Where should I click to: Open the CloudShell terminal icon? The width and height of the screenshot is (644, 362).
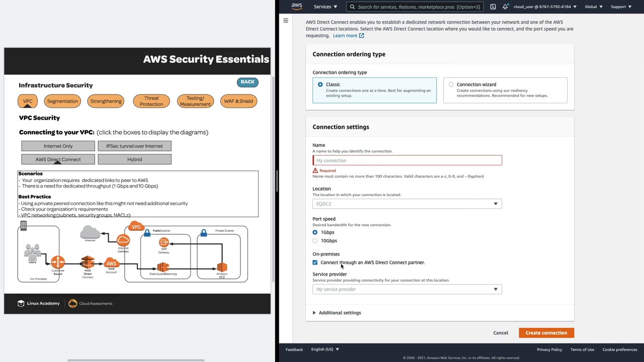[x=493, y=7]
